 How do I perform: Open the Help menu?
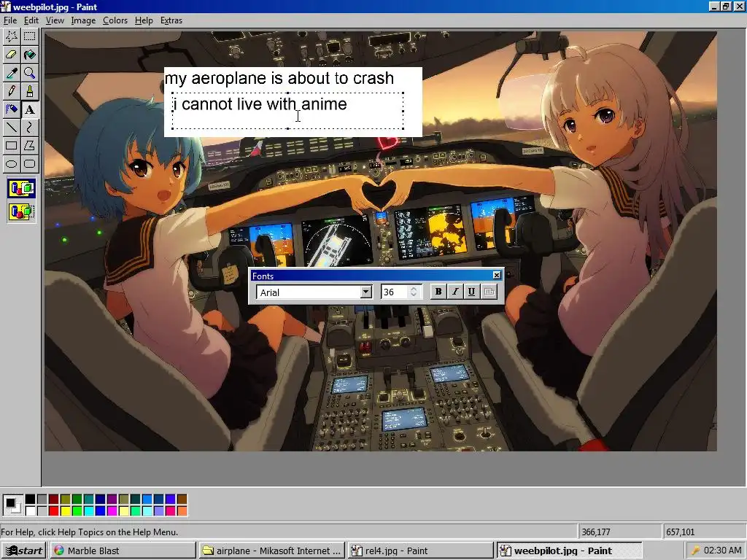pyautogui.click(x=144, y=20)
